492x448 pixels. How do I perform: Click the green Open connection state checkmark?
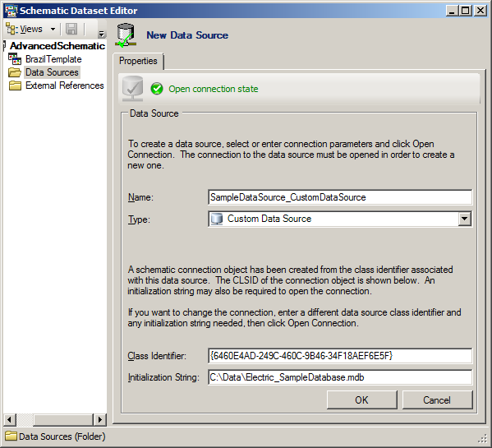click(x=157, y=89)
